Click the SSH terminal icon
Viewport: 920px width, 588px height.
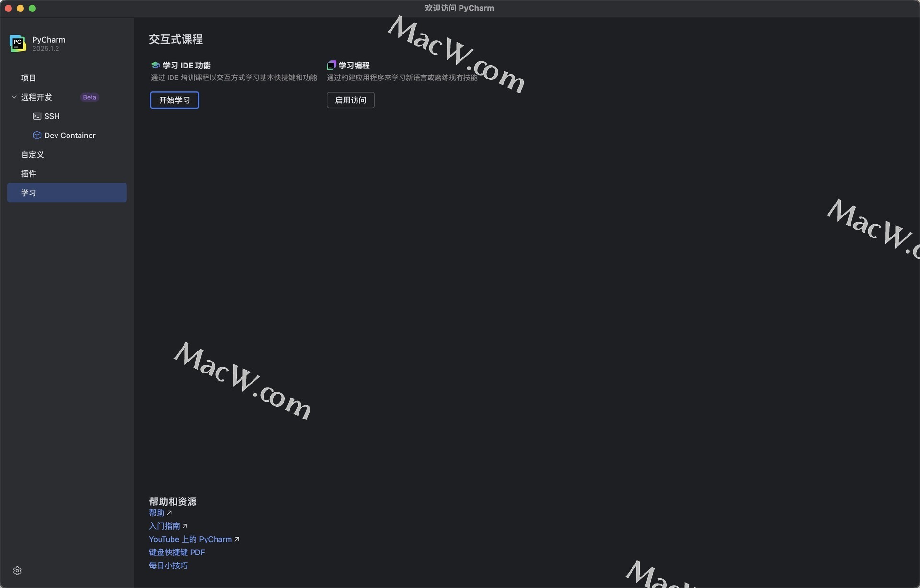click(x=37, y=116)
